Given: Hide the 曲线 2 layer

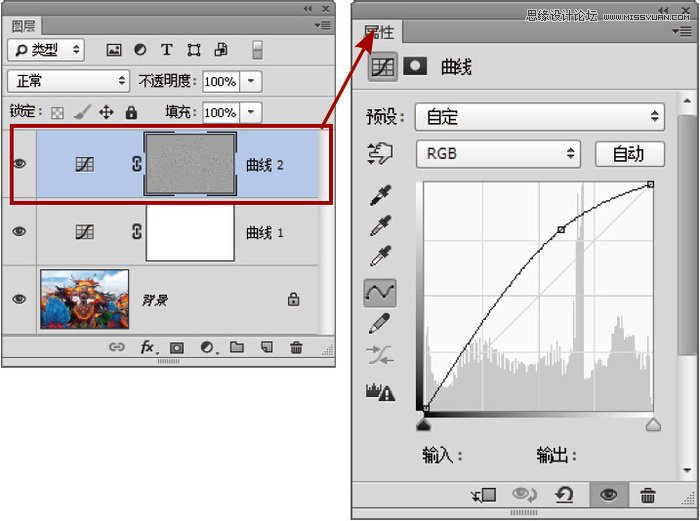Looking at the screenshot, I should (x=19, y=164).
